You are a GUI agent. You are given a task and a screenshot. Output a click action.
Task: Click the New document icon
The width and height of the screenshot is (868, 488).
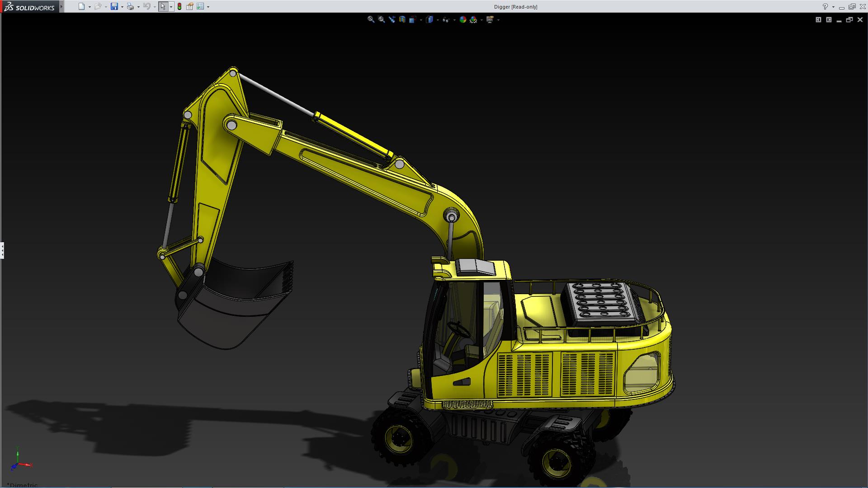tap(81, 6)
